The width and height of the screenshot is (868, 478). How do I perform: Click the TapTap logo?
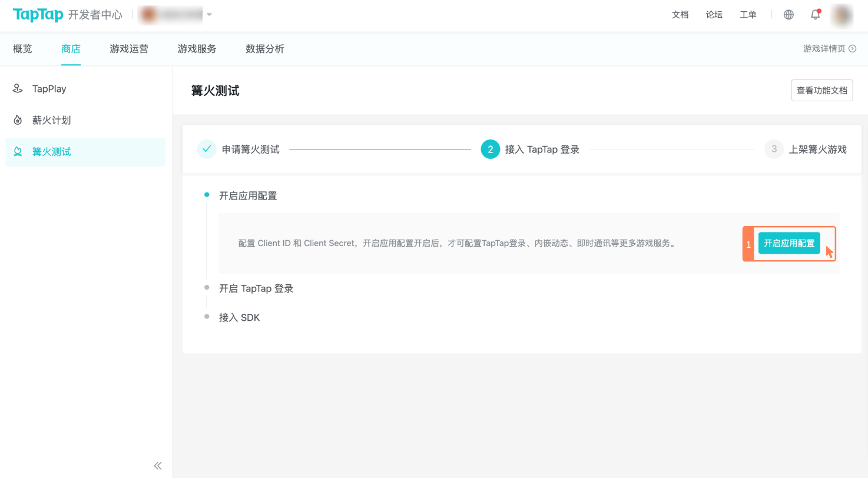38,15
